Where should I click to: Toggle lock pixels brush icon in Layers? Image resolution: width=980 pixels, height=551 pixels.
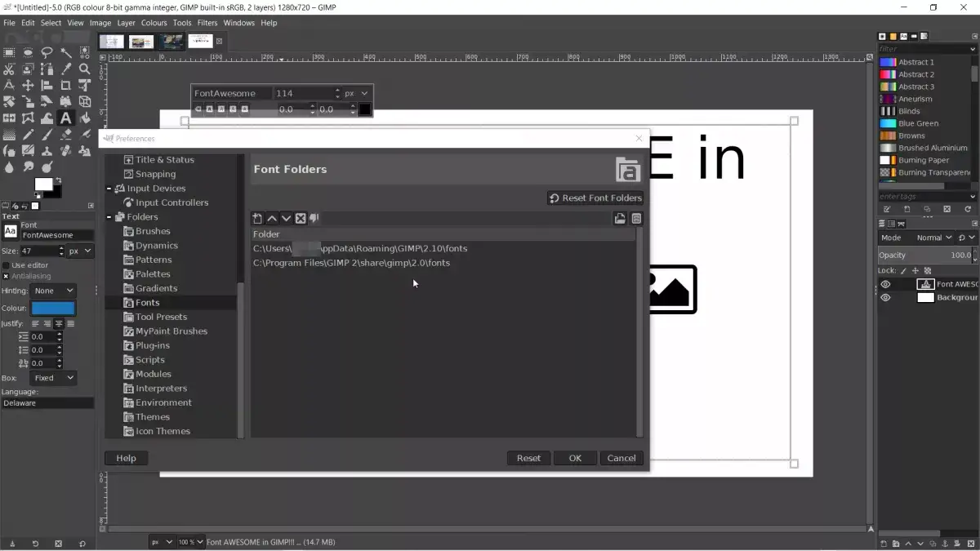click(904, 270)
